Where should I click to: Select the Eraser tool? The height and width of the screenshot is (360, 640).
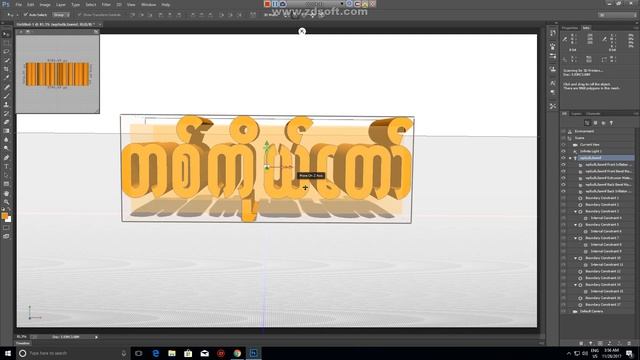click(6, 122)
